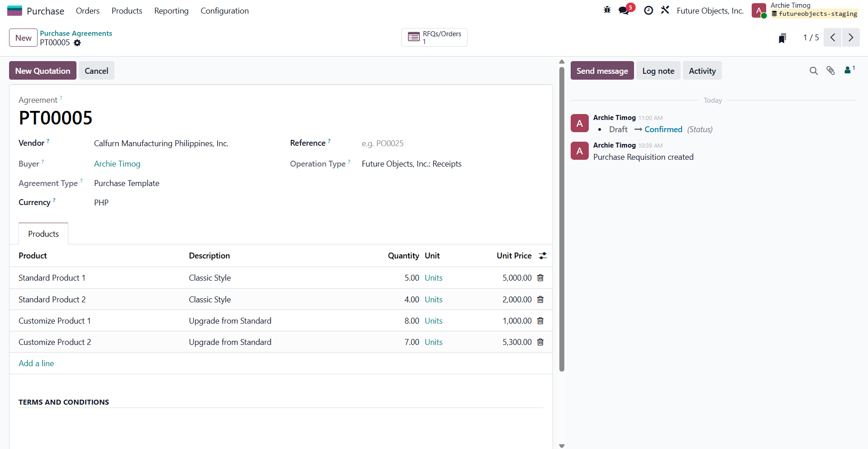Screen dimensions: 868x449
Task: Delete the Customize Product 2 line
Action: [x=540, y=342]
